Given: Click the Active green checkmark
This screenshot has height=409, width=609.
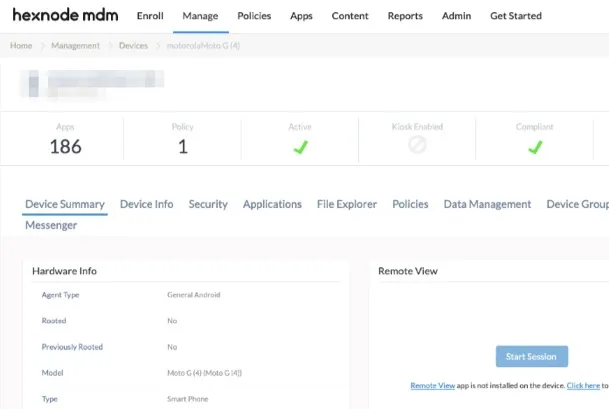Looking at the screenshot, I should (300, 147).
